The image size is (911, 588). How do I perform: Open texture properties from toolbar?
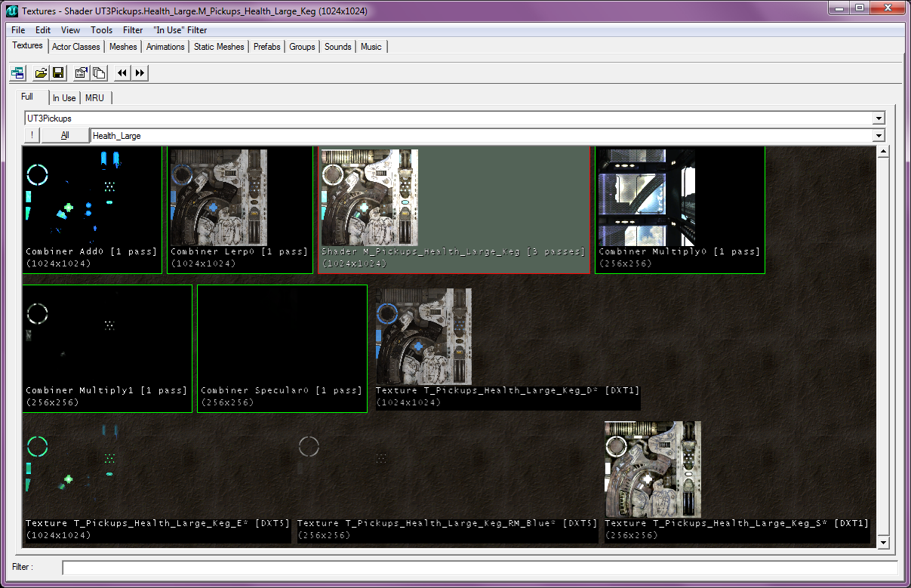(x=82, y=73)
